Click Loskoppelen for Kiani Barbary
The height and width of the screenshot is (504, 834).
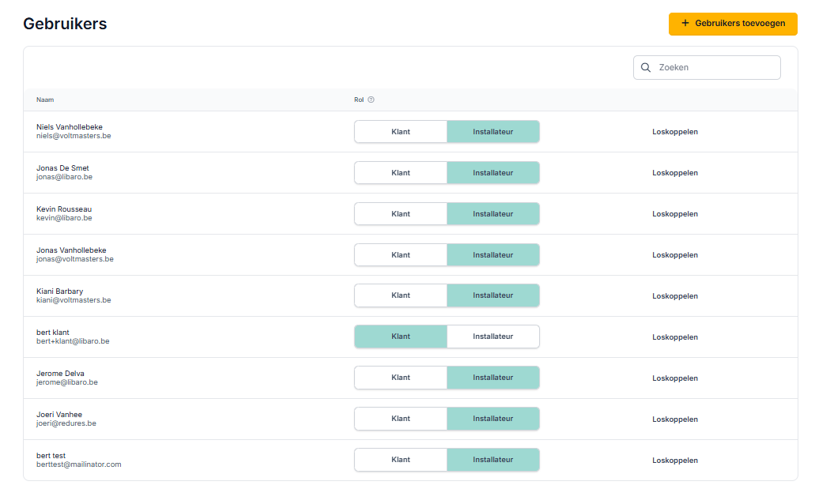click(x=675, y=295)
